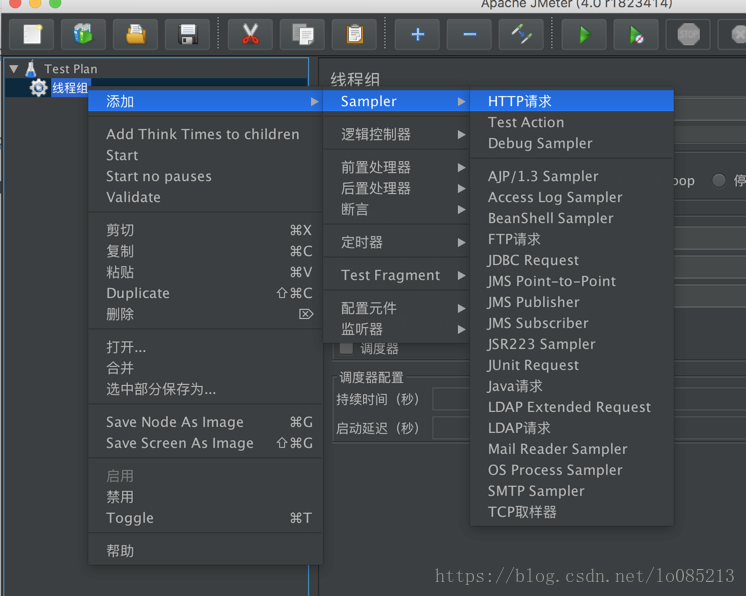
Task: Click 帮助 in the context menu
Action: pyautogui.click(x=206, y=551)
